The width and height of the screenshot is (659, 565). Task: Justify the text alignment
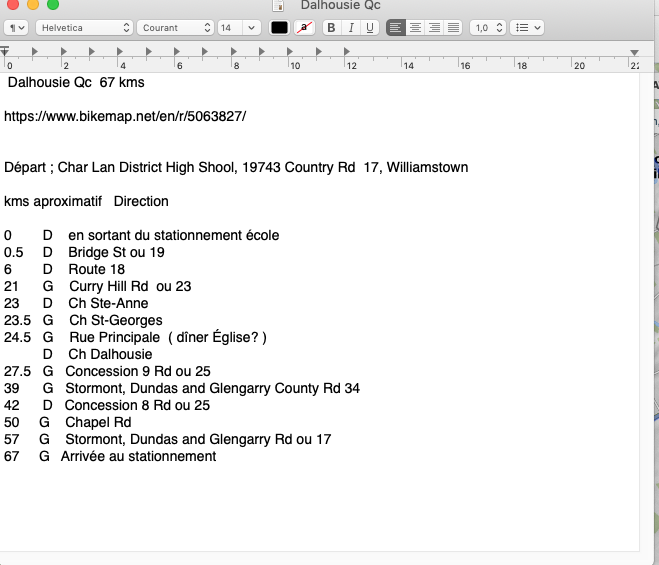tap(453, 28)
